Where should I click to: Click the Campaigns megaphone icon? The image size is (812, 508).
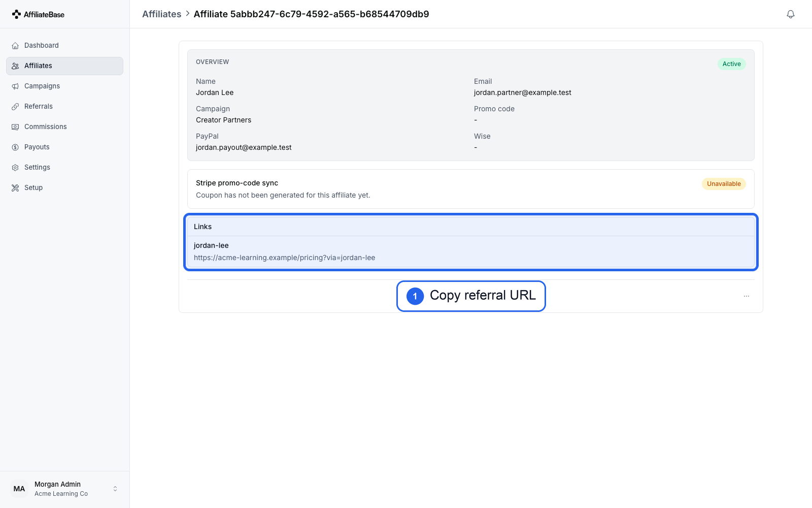click(x=15, y=86)
